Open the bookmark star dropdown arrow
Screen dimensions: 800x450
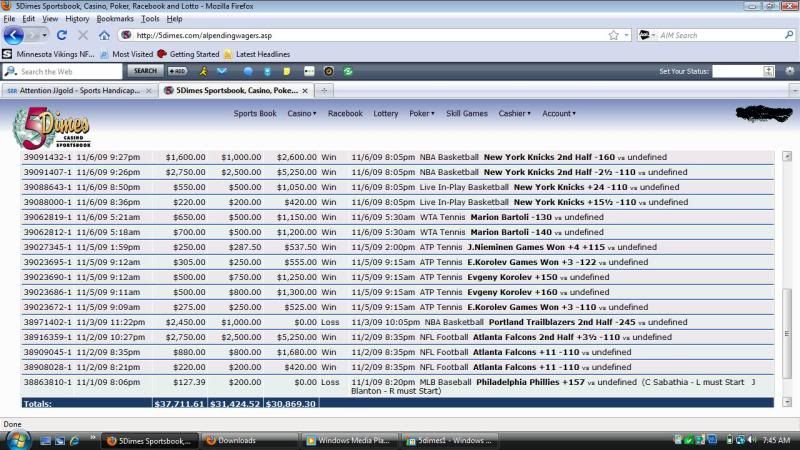point(627,35)
